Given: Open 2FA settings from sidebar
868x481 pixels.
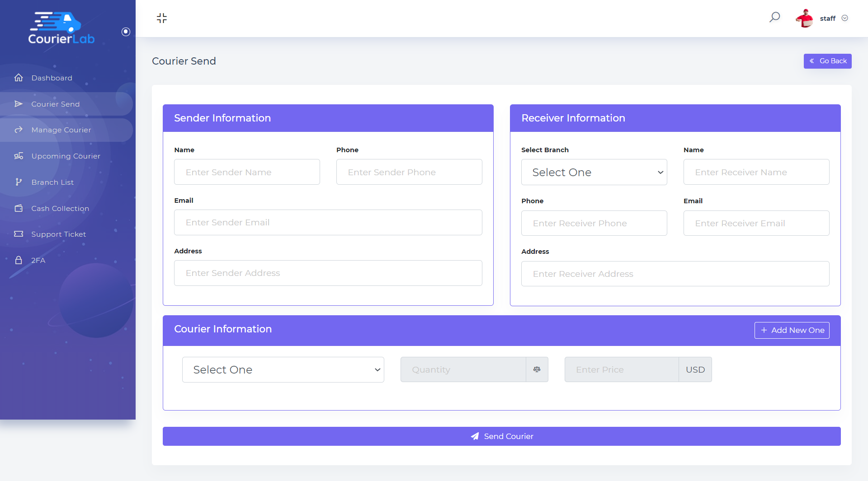Looking at the screenshot, I should tap(66, 260).
